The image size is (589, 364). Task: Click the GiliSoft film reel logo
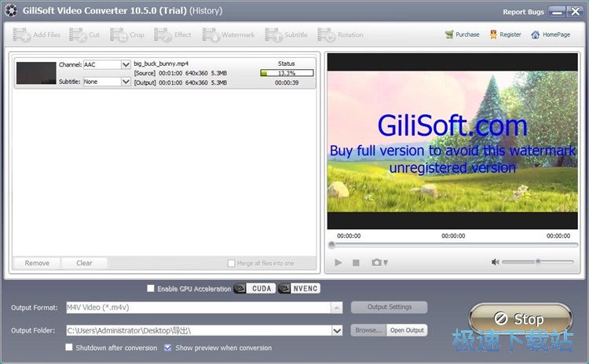coord(11,10)
